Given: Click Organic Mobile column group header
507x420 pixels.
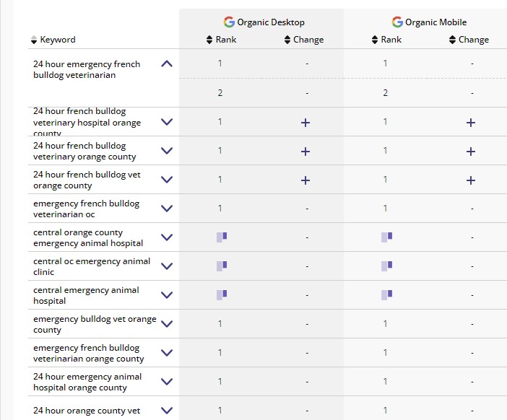Looking at the screenshot, I should 435,22.
